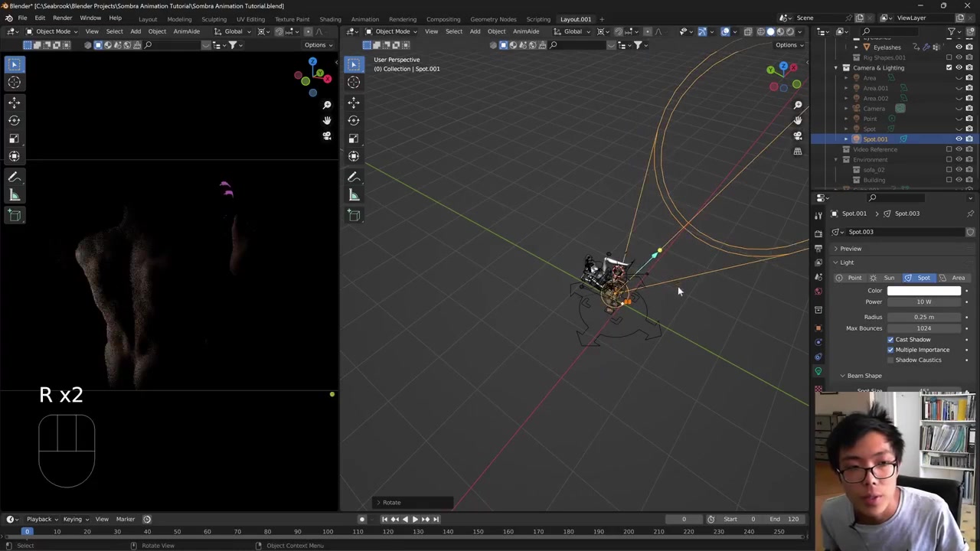Toggle camera view in right viewport
The height and width of the screenshot is (551, 980).
798,135
